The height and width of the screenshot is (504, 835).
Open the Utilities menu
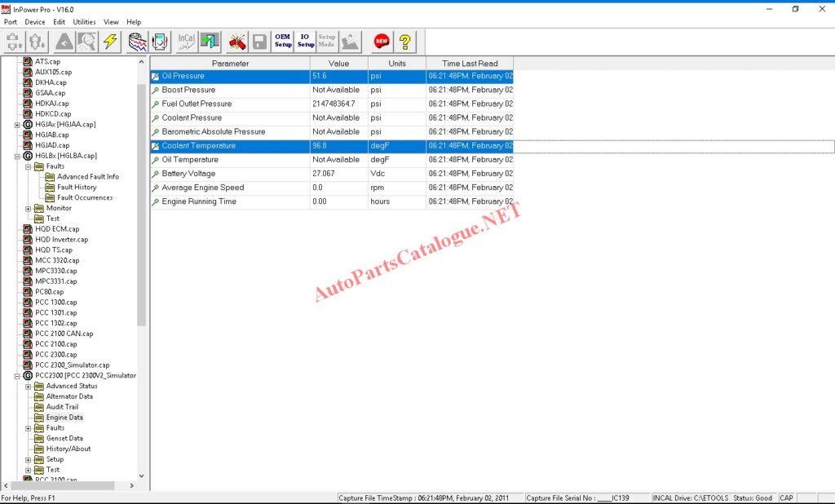pyautogui.click(x=84, y=22)
